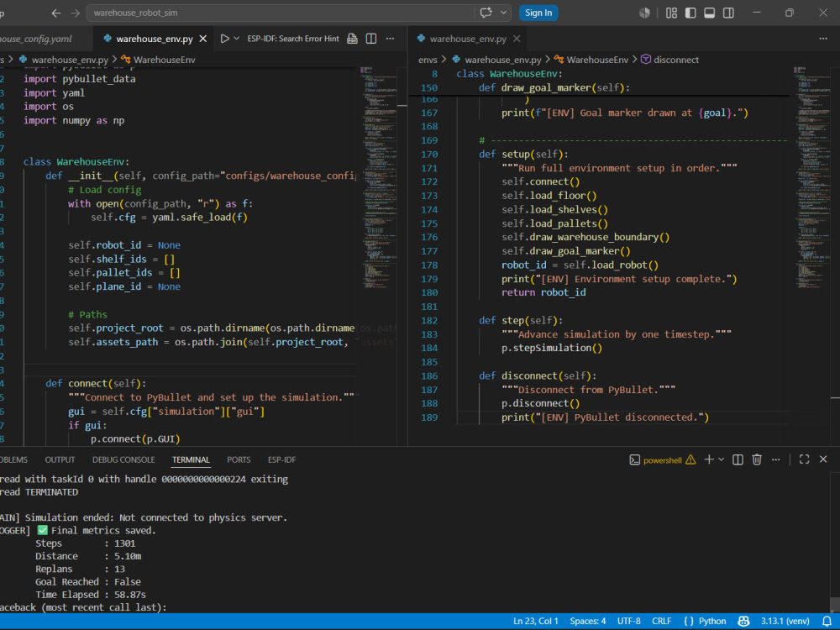Expand the chat dropdown arrow beside Copilot icon
The width and height of the screenshot is (840, 630).
[503, 13]
